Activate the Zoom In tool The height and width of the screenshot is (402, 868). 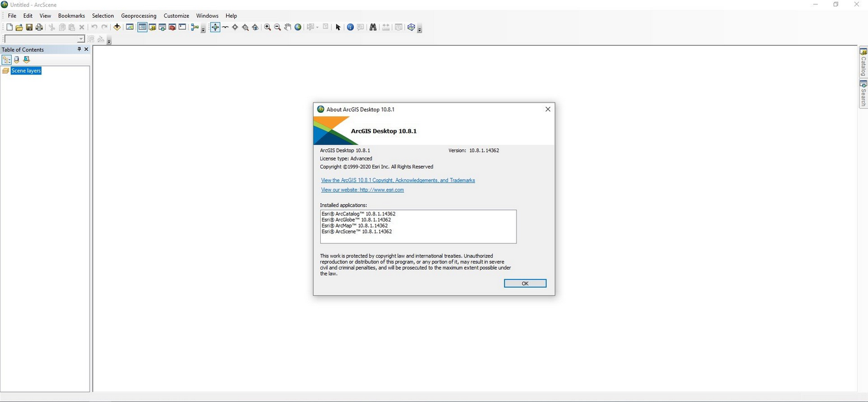pyautogui.click(x=267, y=27)
